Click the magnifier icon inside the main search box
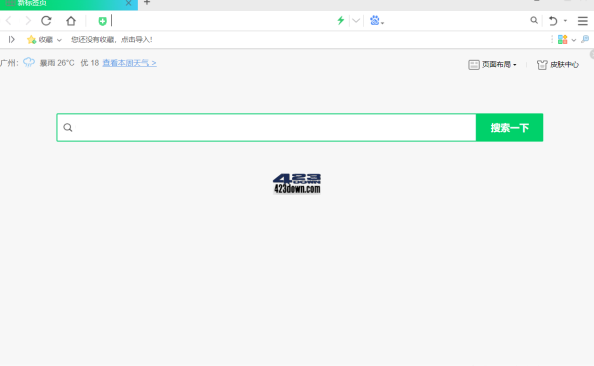 tap(68, 127)
